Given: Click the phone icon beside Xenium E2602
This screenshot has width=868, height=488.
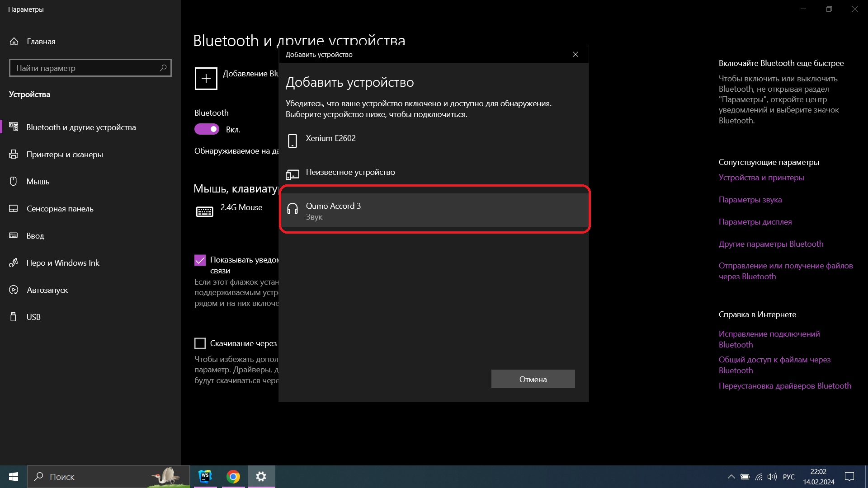Looking at the screenshot, I should 292,141.
